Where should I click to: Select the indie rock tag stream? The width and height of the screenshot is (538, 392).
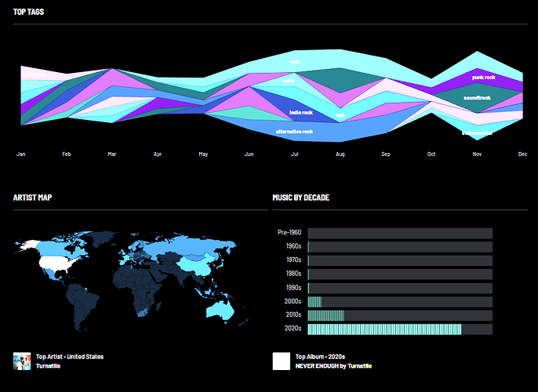tap(300, 113)
